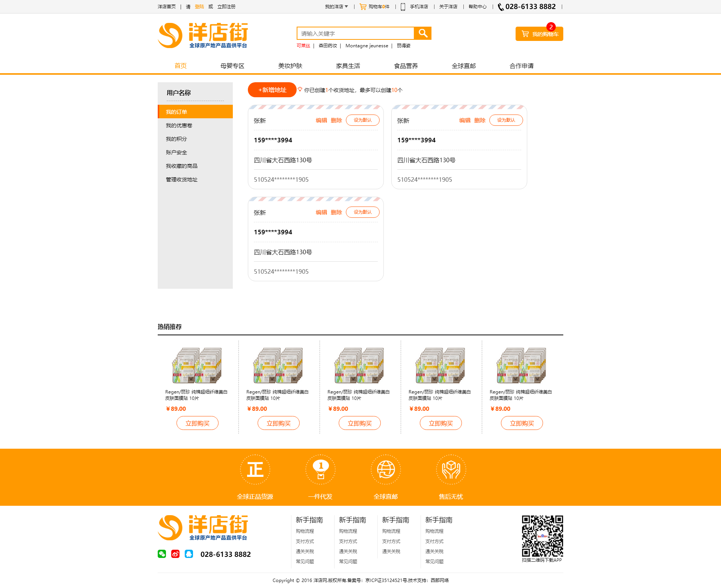Set first address card as default
This screenshot has width=721, height=588.
pos(362,120)
